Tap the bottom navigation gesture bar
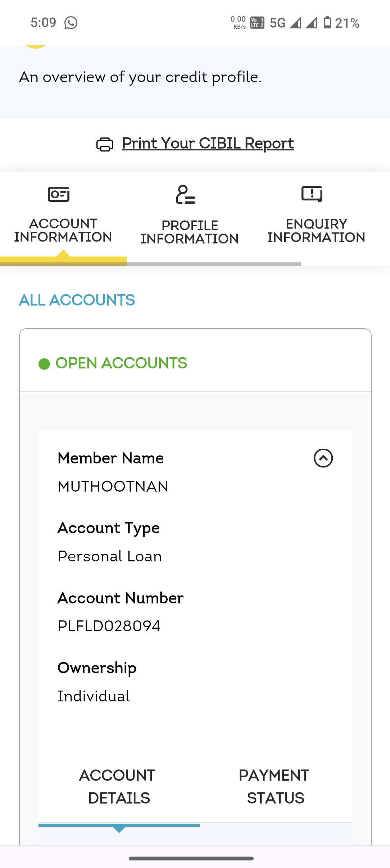 191,859
